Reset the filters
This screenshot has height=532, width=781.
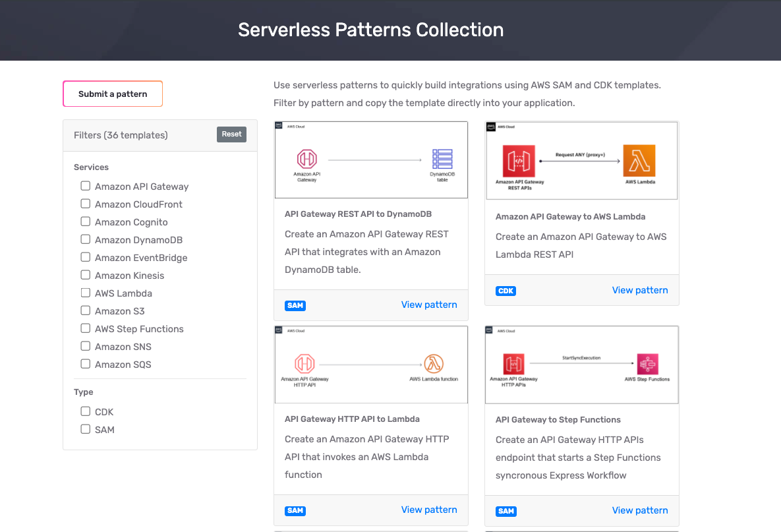click(x=231, y=134)
